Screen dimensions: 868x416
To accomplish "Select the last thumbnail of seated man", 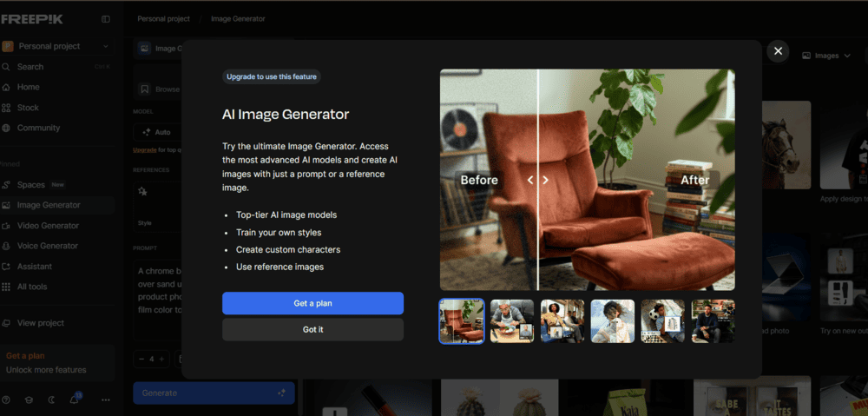I will click(x=713, y=321).
